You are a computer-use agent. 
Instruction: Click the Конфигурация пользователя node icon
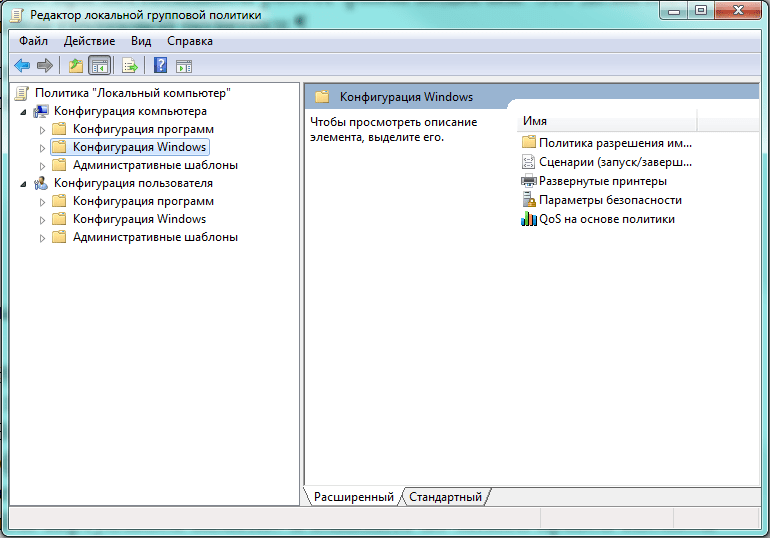pyautogui.click(x=41, y=183)
